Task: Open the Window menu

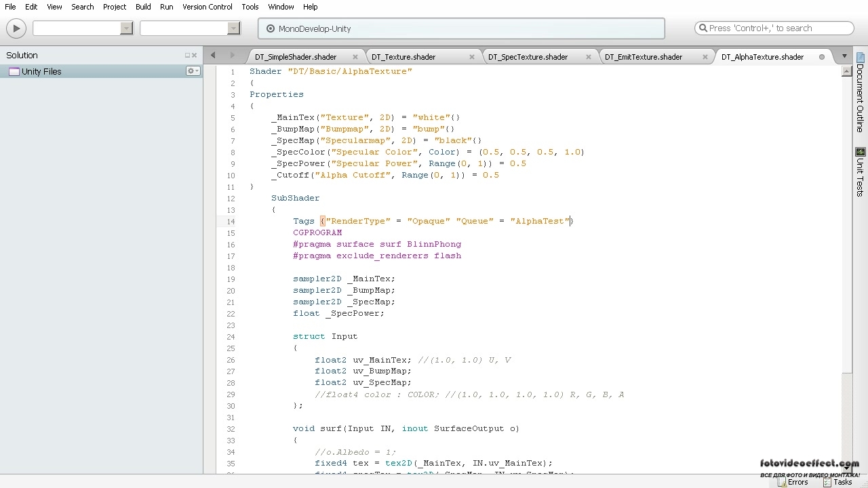Action: point(281,7)
